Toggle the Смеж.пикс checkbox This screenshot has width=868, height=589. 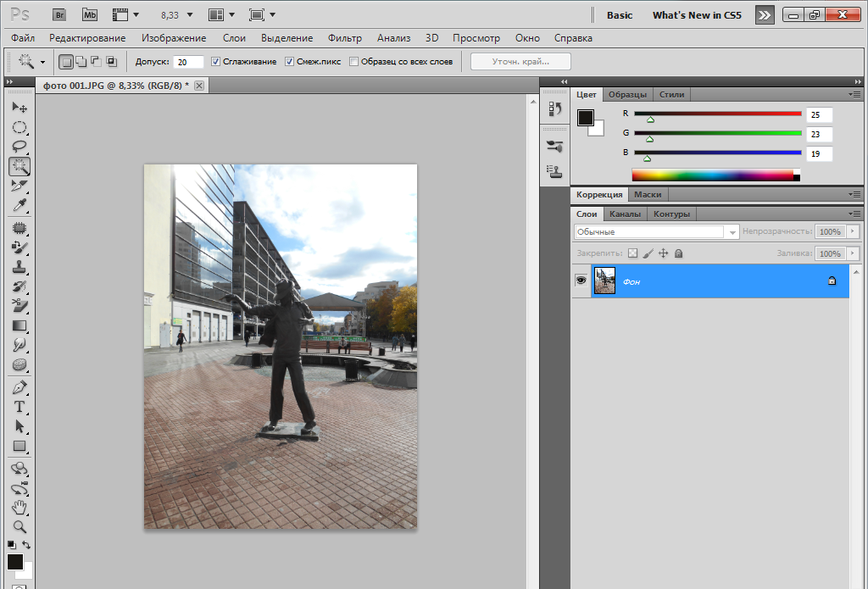pos(289,62)
